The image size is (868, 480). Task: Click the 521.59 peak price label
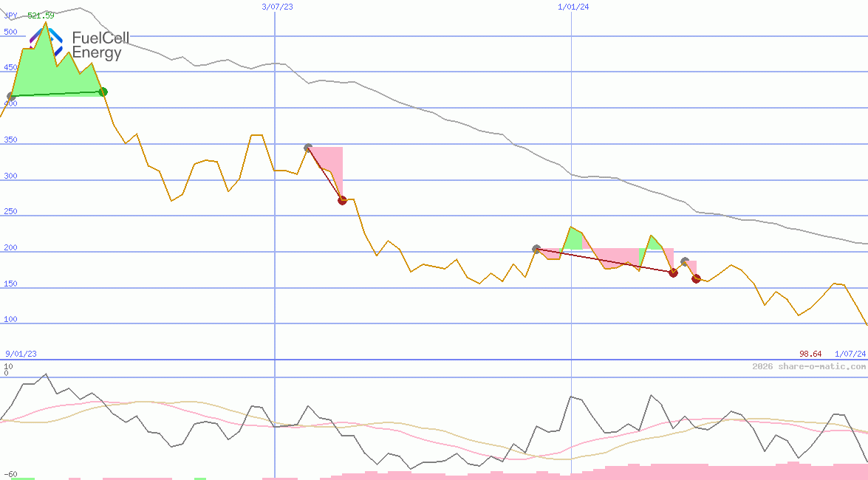(x=41, y=15)
